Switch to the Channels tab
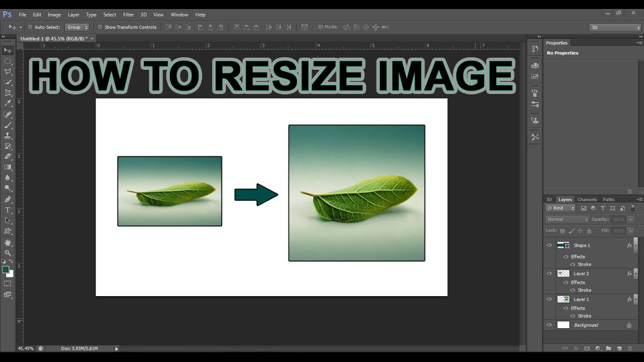This screenshot has height=362, width=644. [x=587, y=200]
